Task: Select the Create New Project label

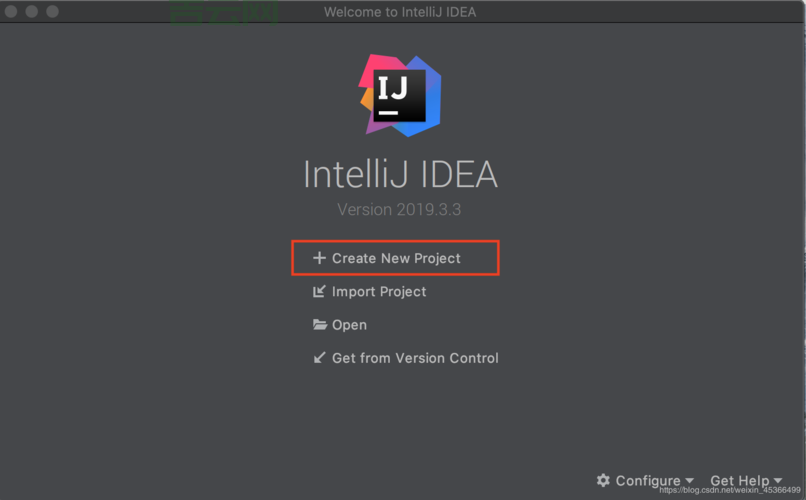Action: coord(396,258)
